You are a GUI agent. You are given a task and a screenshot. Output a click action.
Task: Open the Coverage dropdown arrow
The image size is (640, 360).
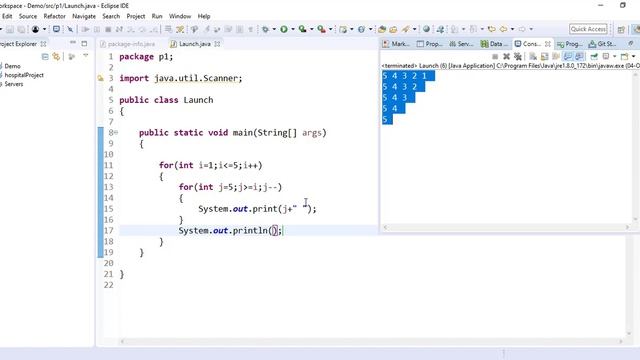[311, 29]
